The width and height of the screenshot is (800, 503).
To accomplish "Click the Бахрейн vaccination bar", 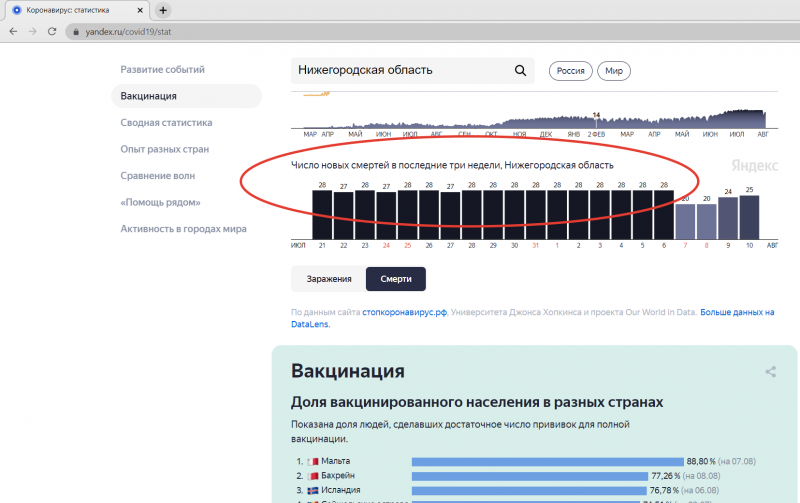I will click(x=530, y=476).
